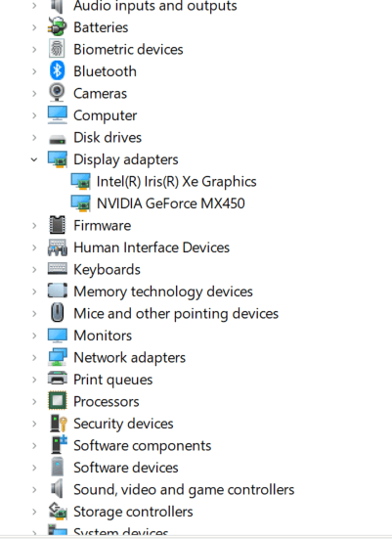Click the Firmware chip icon

(x=57, y=225)
